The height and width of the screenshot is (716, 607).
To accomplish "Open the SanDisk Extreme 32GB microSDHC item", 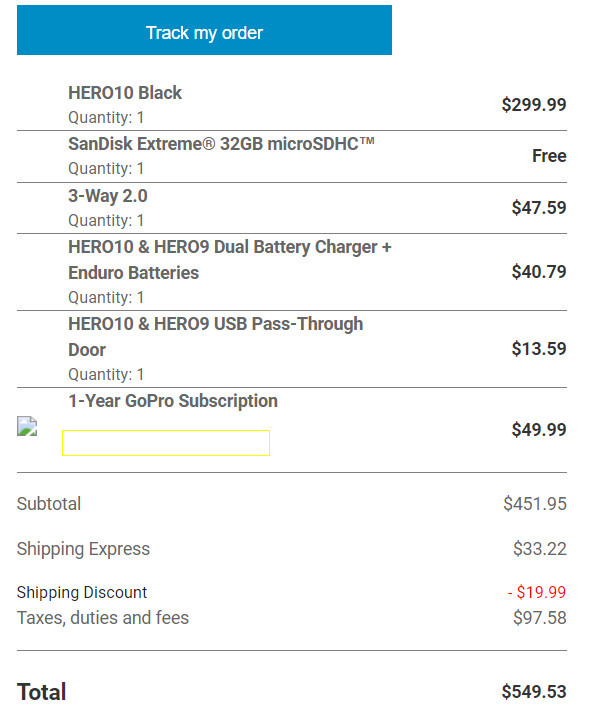I will [x=222, y=144].
